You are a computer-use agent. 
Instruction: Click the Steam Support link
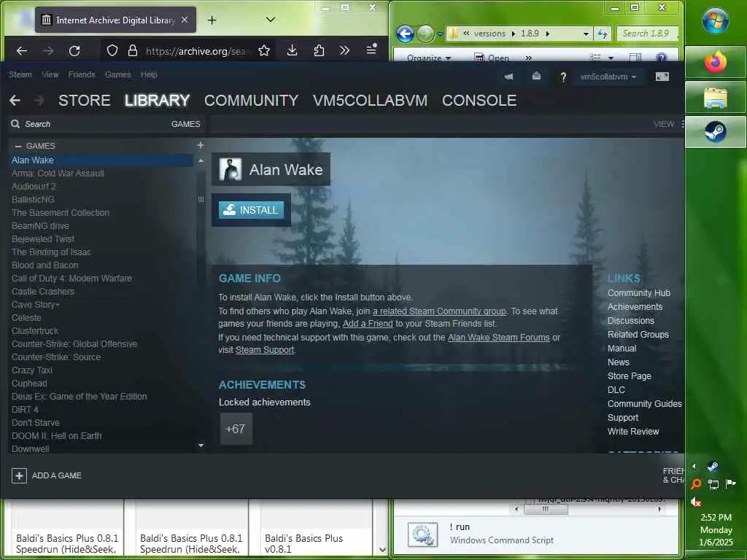click(264, 349)
